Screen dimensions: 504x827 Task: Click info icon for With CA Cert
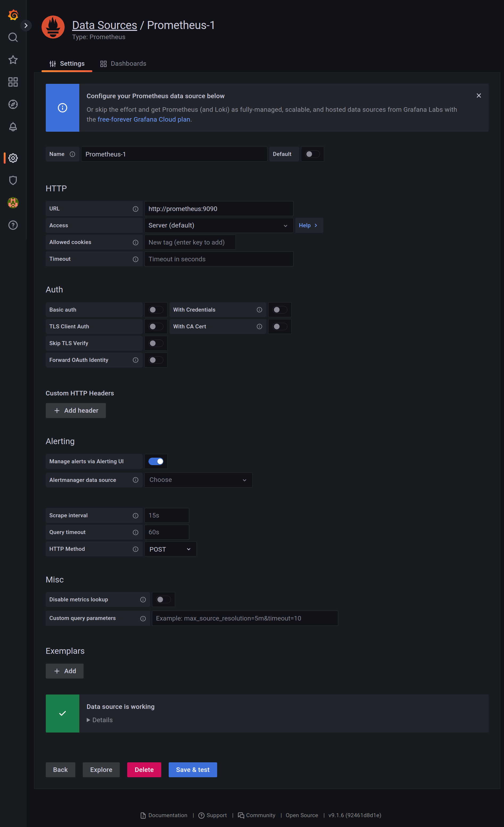259,326
